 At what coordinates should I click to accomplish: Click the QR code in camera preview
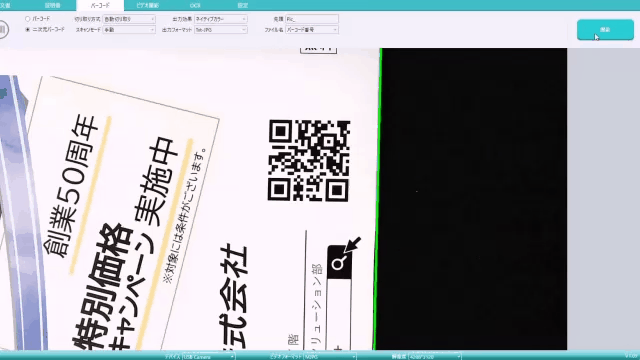[309, 160]
